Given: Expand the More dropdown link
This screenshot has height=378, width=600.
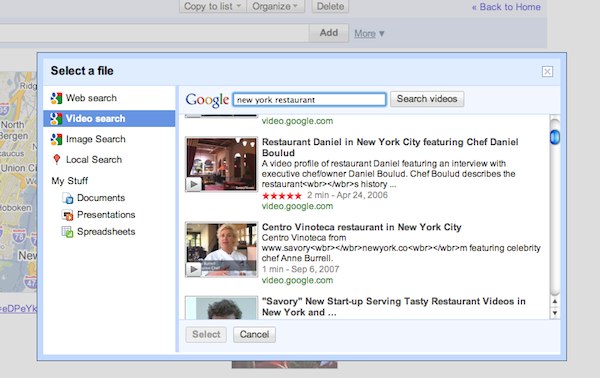Looking at the screenshot, I should (369, 34).
